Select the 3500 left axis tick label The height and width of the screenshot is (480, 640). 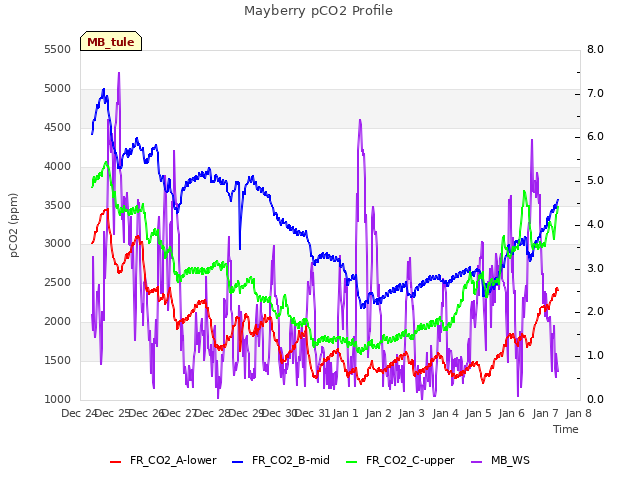[58, 205]
